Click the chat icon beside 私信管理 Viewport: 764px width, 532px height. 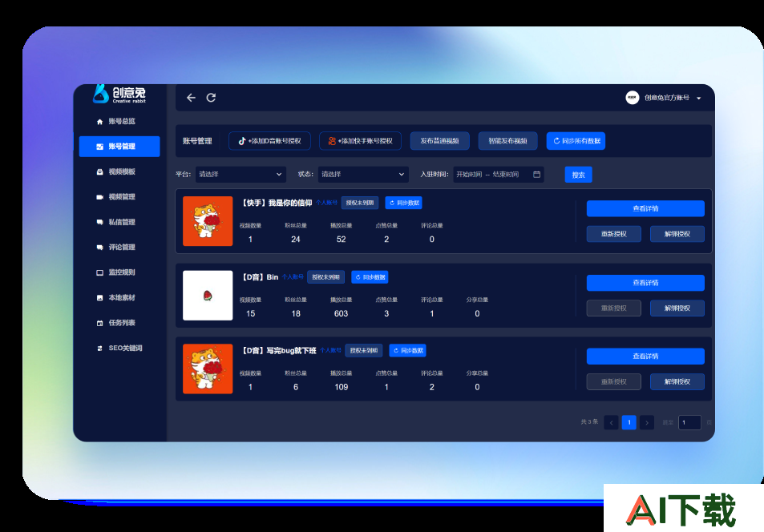pyautogui.click(x=100, y=222)
